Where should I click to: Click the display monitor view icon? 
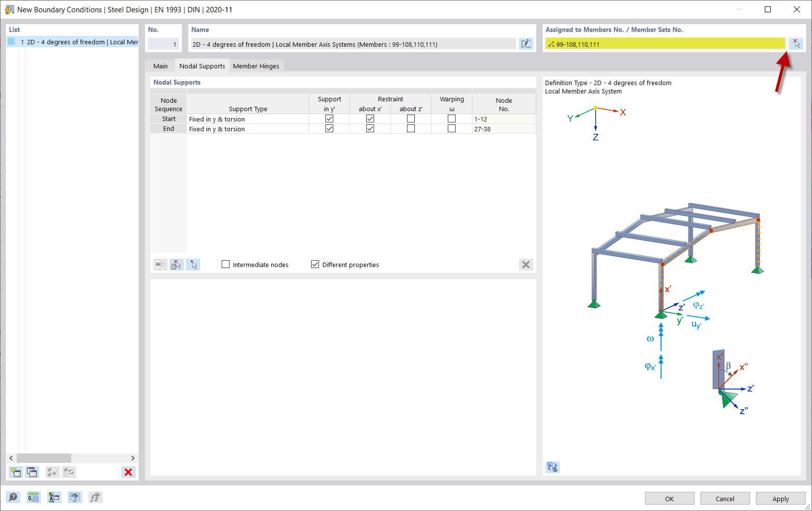point(75,497)
